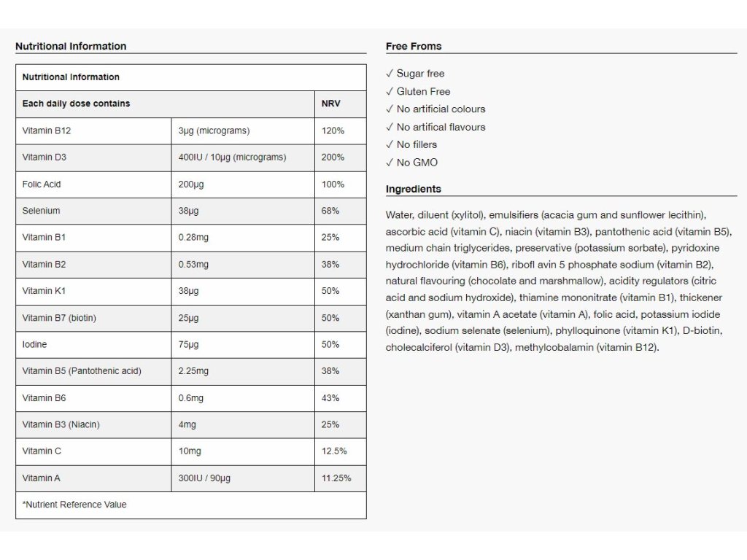Select the Nutritional Information section heading

pos(71,46)
